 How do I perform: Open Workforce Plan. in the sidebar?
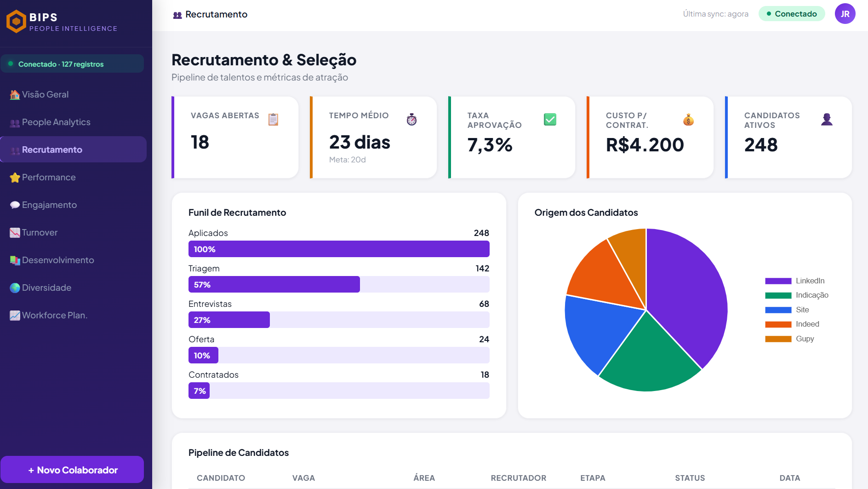pyautogui.click(x=74, y=315)
